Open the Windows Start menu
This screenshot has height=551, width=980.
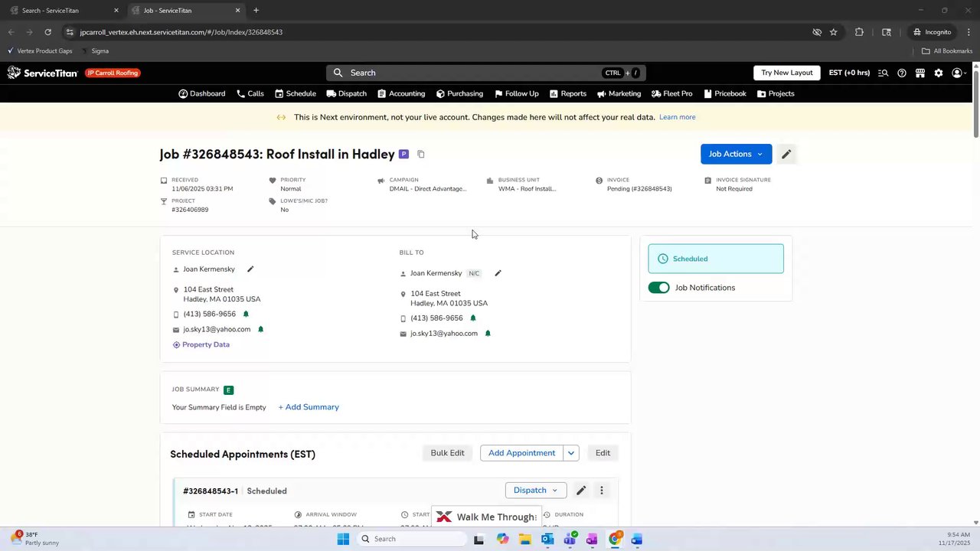point(343,539)
